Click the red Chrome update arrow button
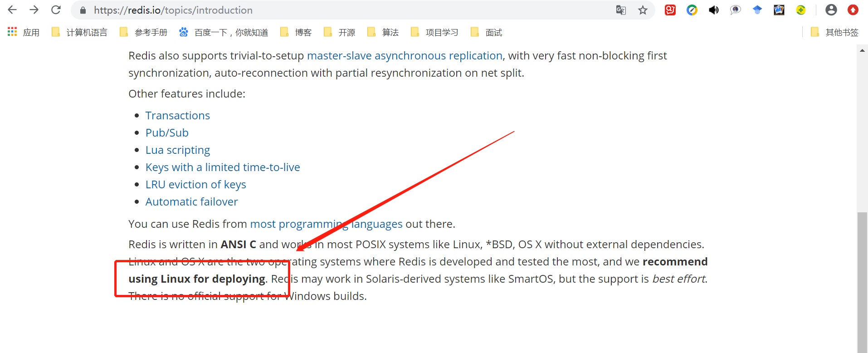This screenshot has height=353, width=868. click(x=853, y=10)
